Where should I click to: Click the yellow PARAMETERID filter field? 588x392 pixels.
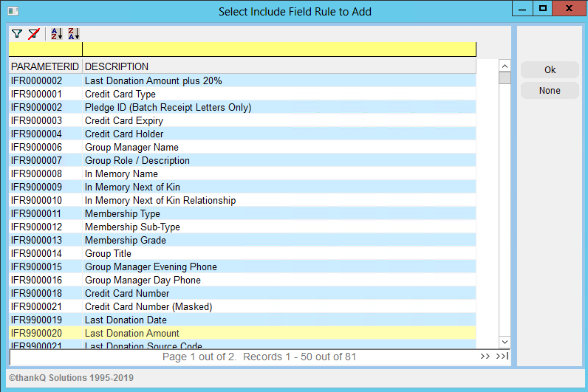point(45,49)
